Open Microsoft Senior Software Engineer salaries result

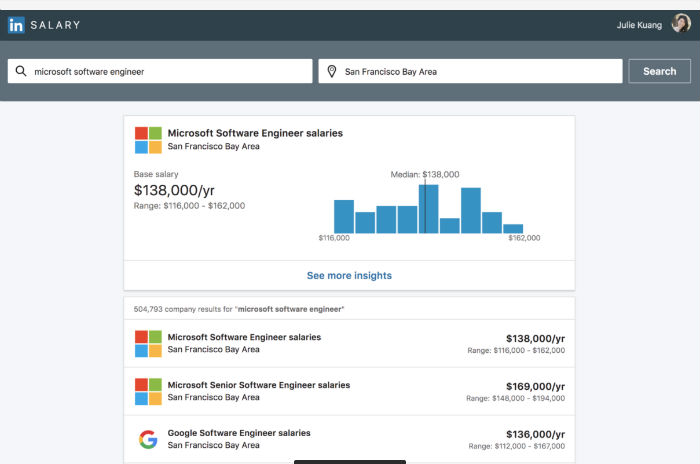point(349,391)
